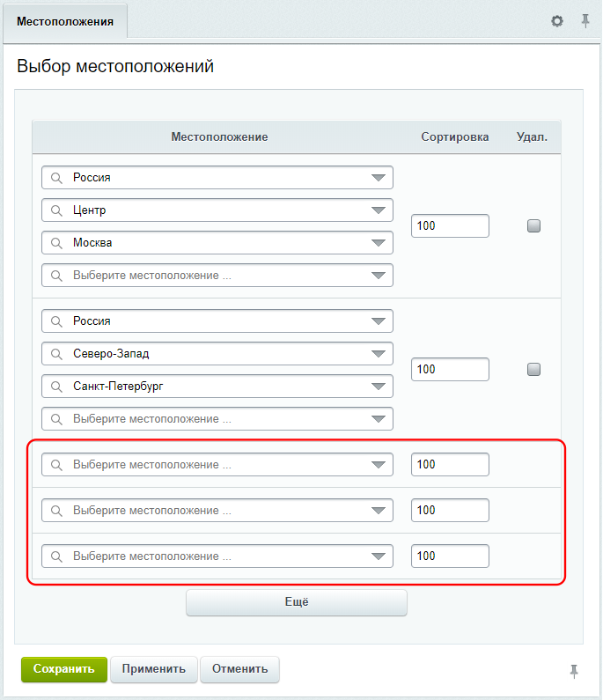The height and width of the screenshot is (700, 603).
Task: Click the pin icon near the Отменить button
Action: [574, 671]
